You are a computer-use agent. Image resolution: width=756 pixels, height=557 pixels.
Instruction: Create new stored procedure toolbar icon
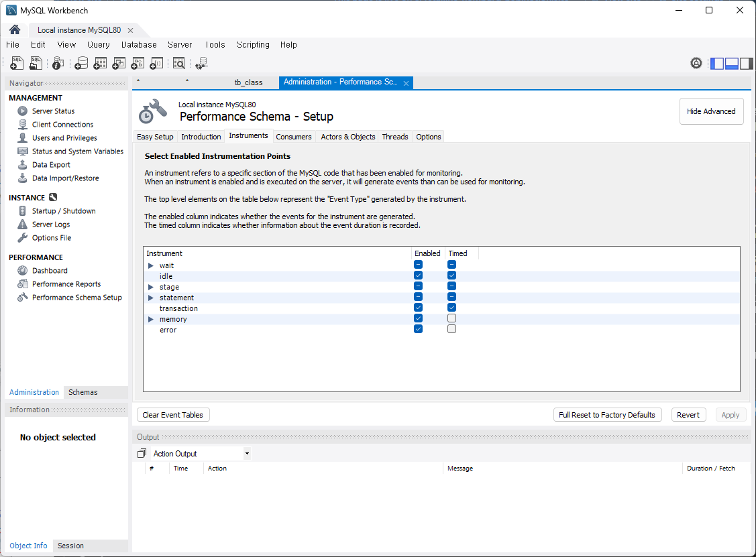[138, 63]
